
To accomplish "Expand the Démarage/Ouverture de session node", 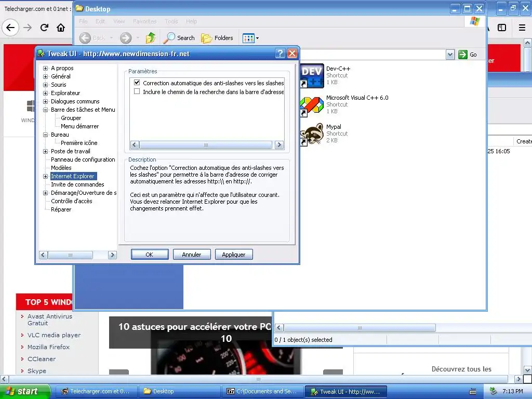I will [46, 193].
